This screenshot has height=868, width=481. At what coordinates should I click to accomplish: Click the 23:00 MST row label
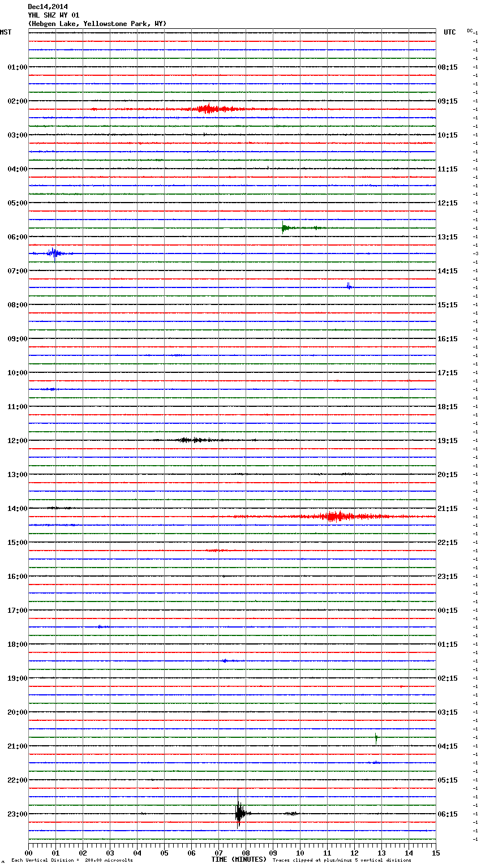(18, 814)
